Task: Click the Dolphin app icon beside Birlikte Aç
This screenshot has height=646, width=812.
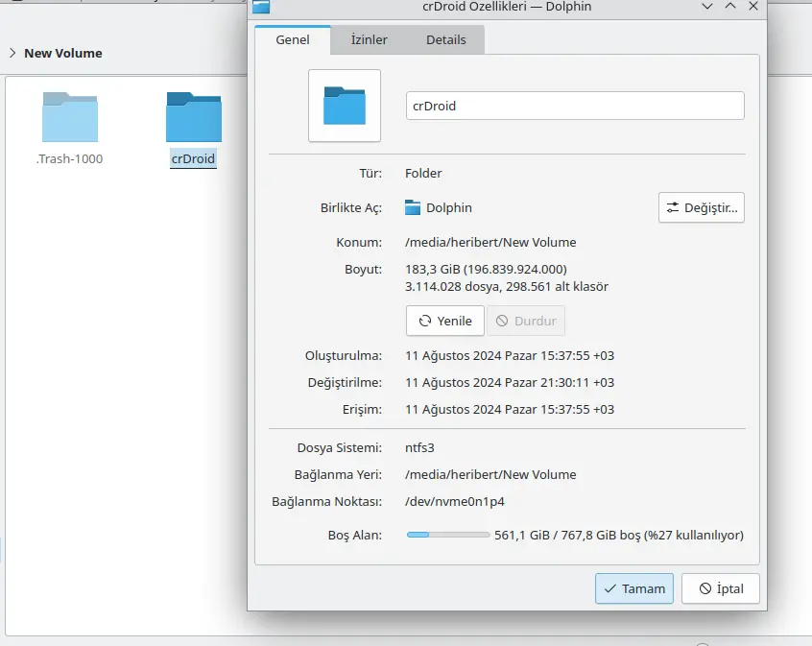Action: click(412, 207)
